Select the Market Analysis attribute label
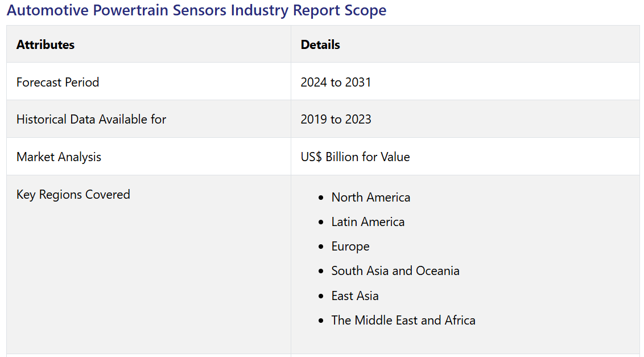 pyautogui.click(x=59, y=157)
